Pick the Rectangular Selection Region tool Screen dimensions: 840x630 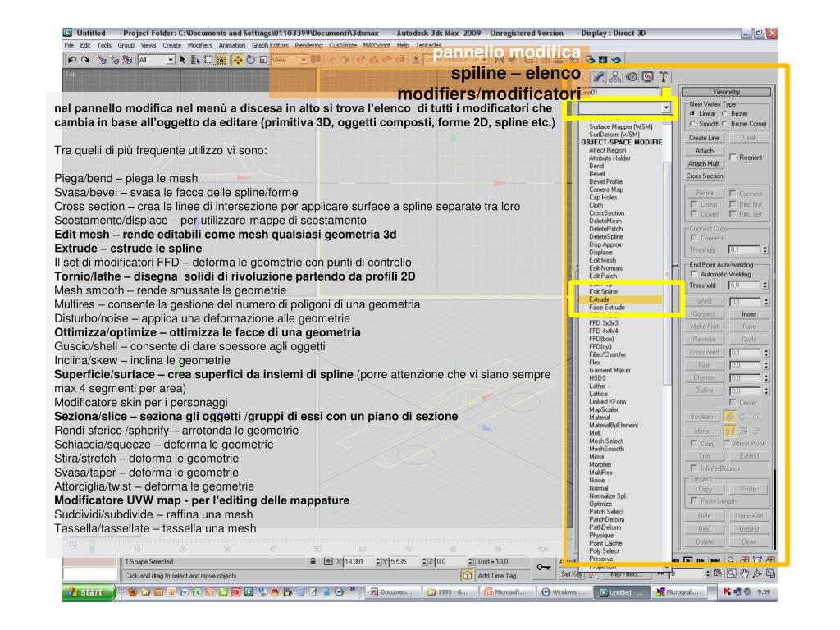tap(208, 60)
